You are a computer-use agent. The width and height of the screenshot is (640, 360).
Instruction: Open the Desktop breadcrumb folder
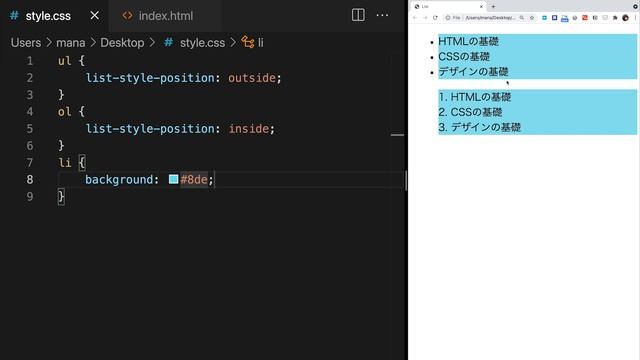click(122, 42)
